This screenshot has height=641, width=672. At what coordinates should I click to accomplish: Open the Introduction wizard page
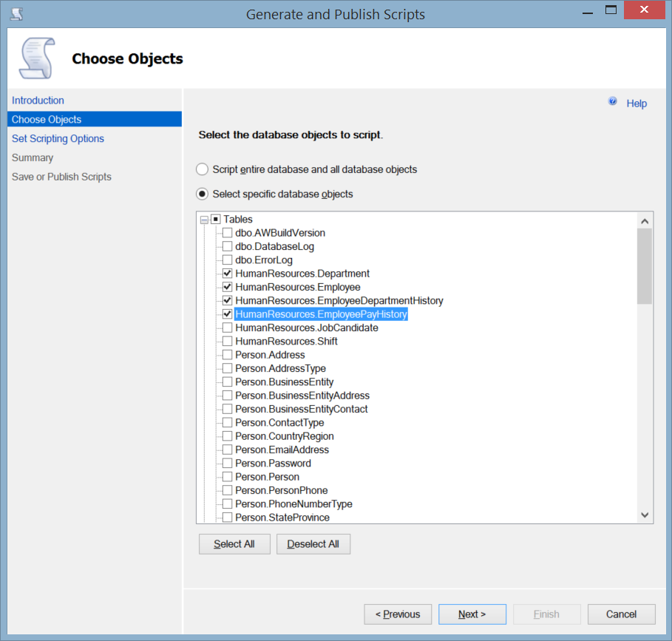[38, 101]
